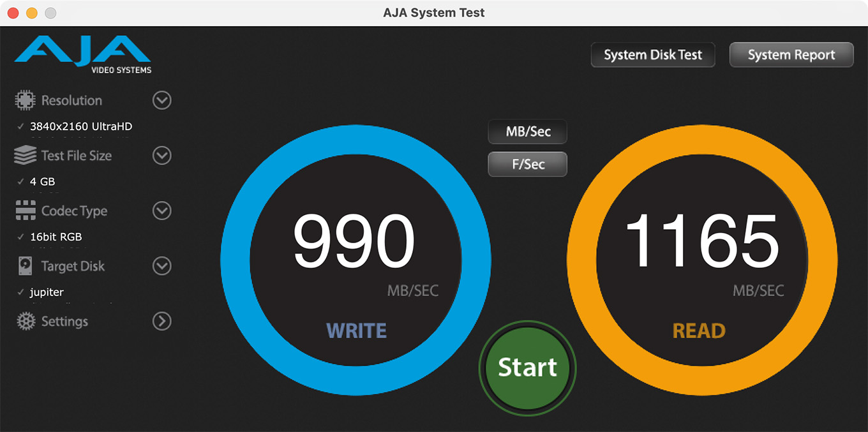Expand the Settings panel arrow
Image resolution: width=868 pixels, height=432 pixels.
[x=162, y=322]
